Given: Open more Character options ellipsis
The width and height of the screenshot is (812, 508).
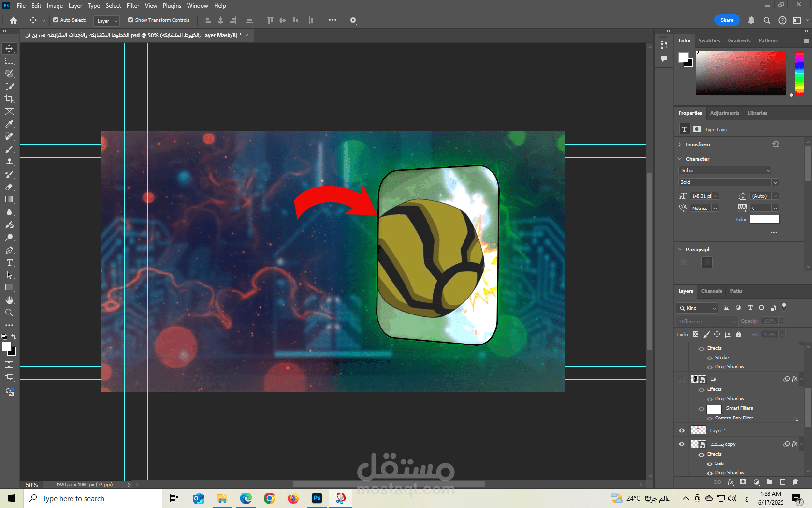Looking at the screenshot, I should [x=774, y=233].
